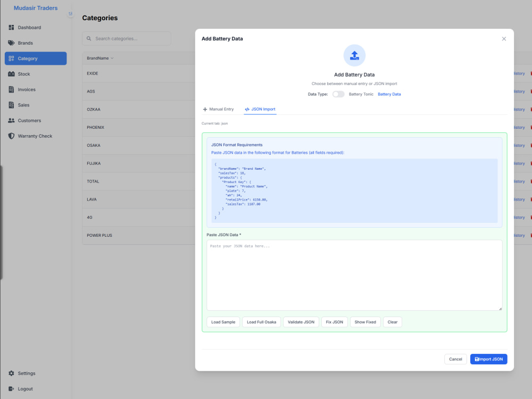This screenshot has width=532, height=399.
Task: Toggle the Data Type switch
Action: [x=338, y=94]
